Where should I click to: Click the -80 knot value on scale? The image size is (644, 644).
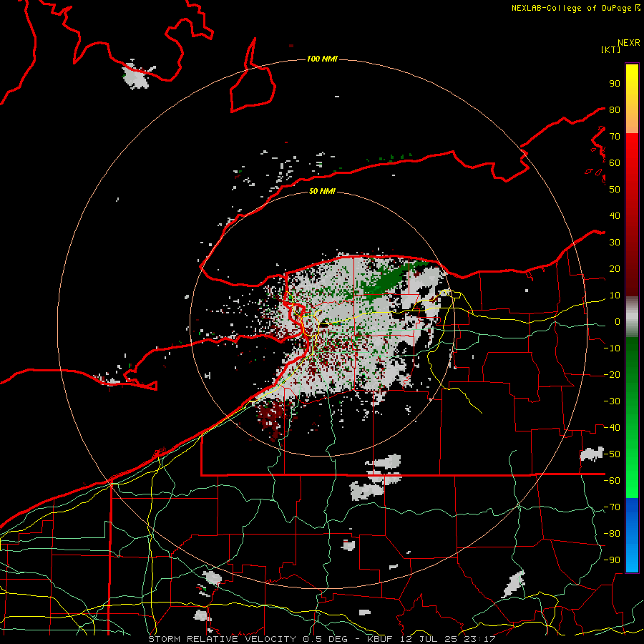[612, 534]
